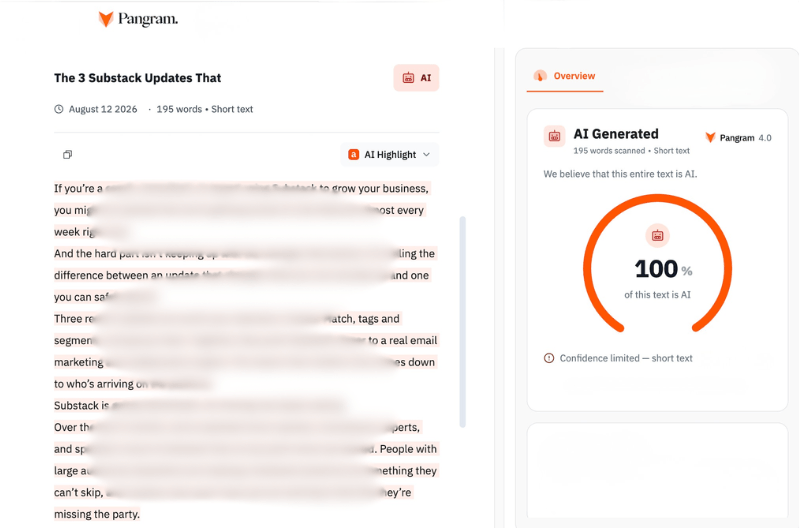Switch to the Overview tab
The height and width of the screenshot is (528, 800).
565,76
